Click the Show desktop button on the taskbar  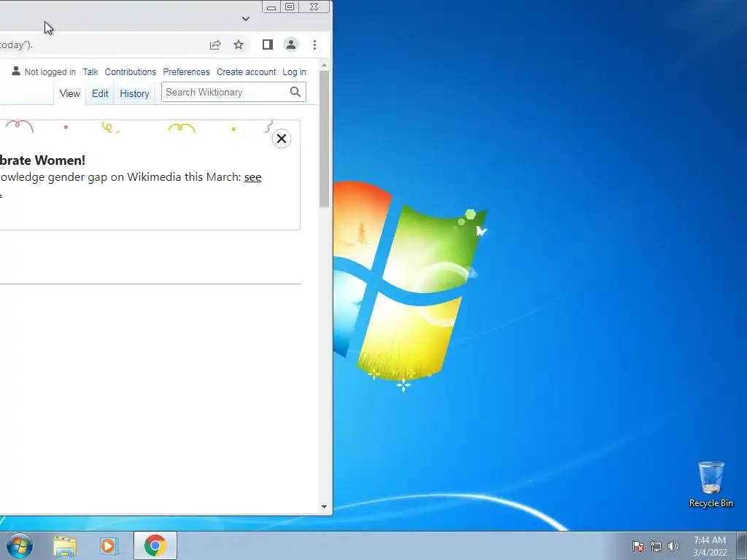coord(742,545)
